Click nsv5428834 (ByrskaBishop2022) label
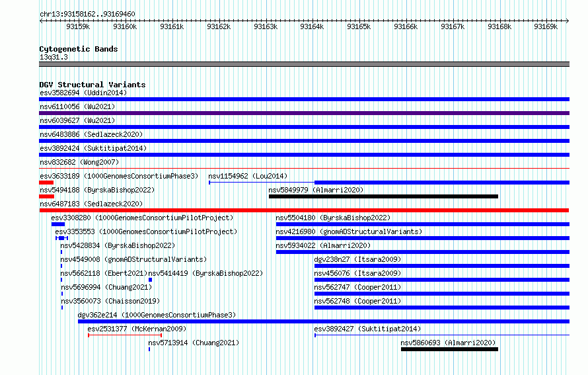Image resolution: width=588 pixels, height=375 pixels. pyautogui.click(x=118, y=245)
